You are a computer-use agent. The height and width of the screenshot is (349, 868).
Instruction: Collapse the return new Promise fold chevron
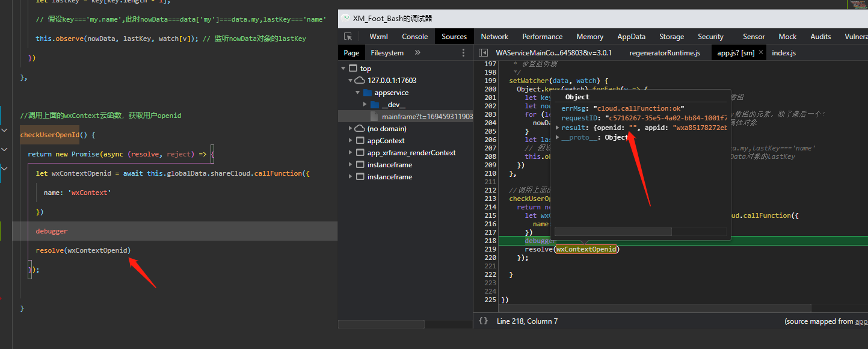[4, 149]
